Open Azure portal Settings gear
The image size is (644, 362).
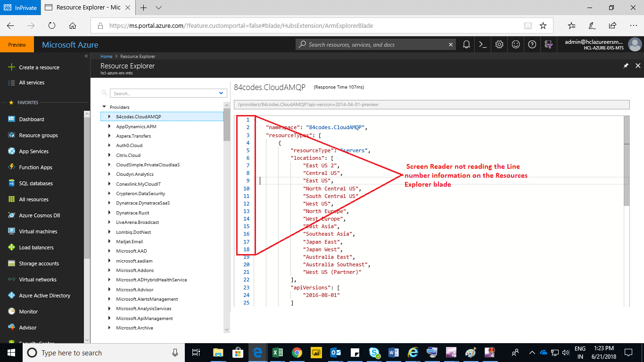tap(499, 44)
